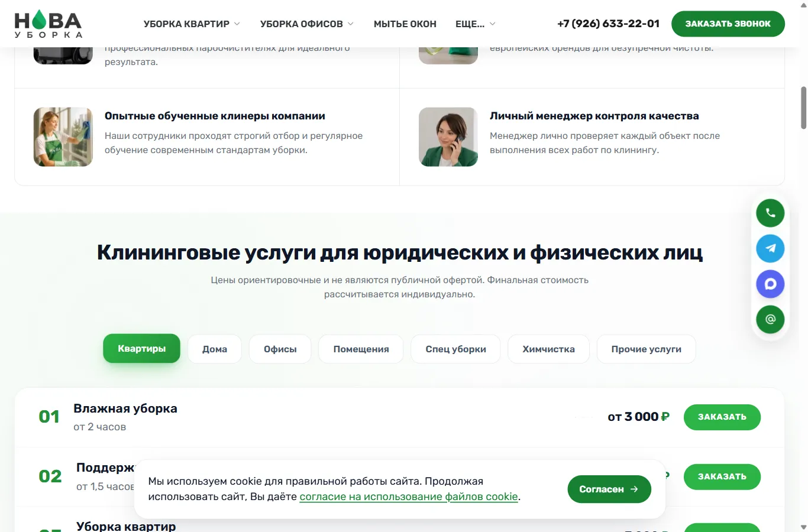Click the Клининговые услуги section heading
The width and height of the screenshot is (808, 532).
click(x=400, y=252)
